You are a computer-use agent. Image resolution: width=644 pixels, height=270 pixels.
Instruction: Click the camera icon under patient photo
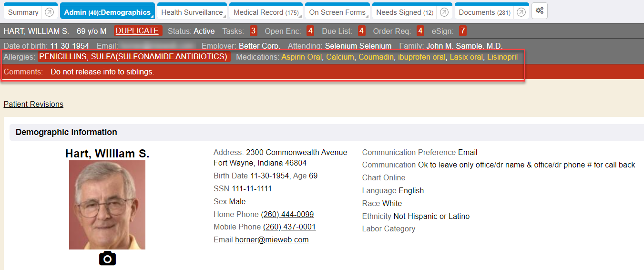tap(107, 258)
